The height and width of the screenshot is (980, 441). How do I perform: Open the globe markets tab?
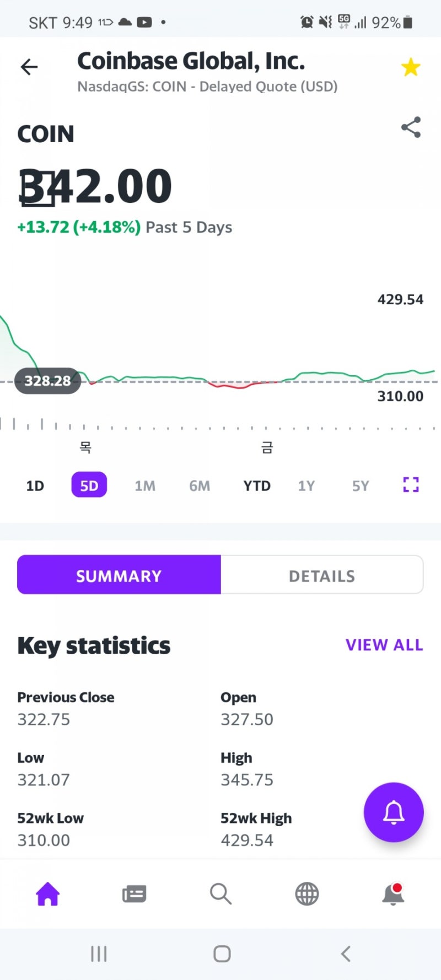tap(307, 893)
